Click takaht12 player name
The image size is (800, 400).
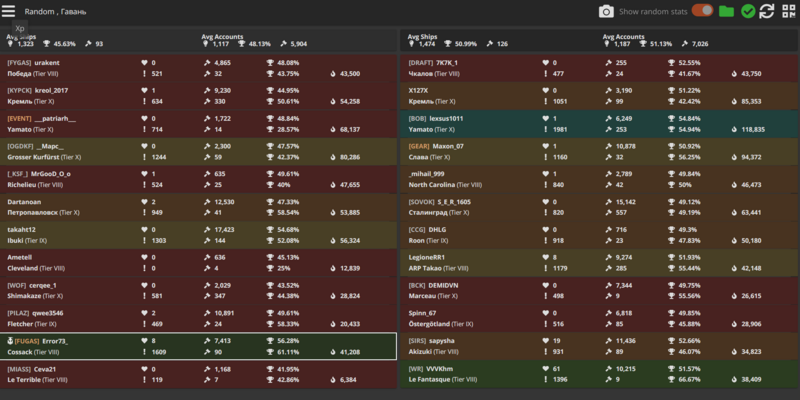[26, 229]
